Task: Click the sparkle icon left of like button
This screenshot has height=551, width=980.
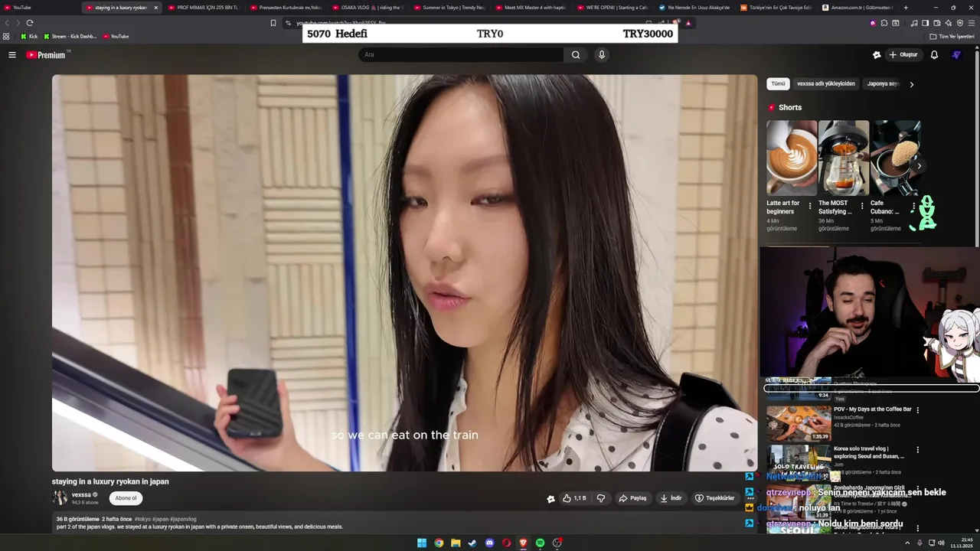Action: [x=550, y=499]
